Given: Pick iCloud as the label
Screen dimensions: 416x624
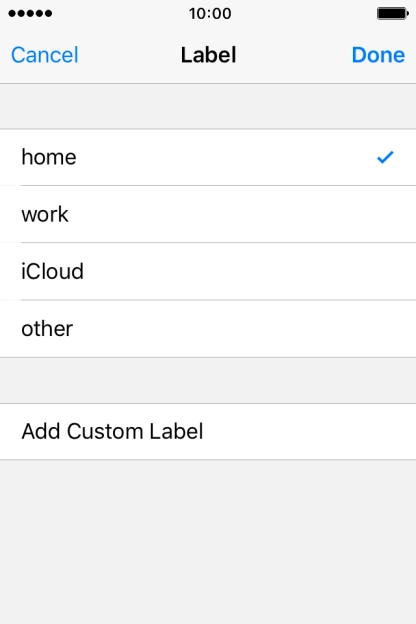Looking at the screenshot, I should click(x=208, y=271).
